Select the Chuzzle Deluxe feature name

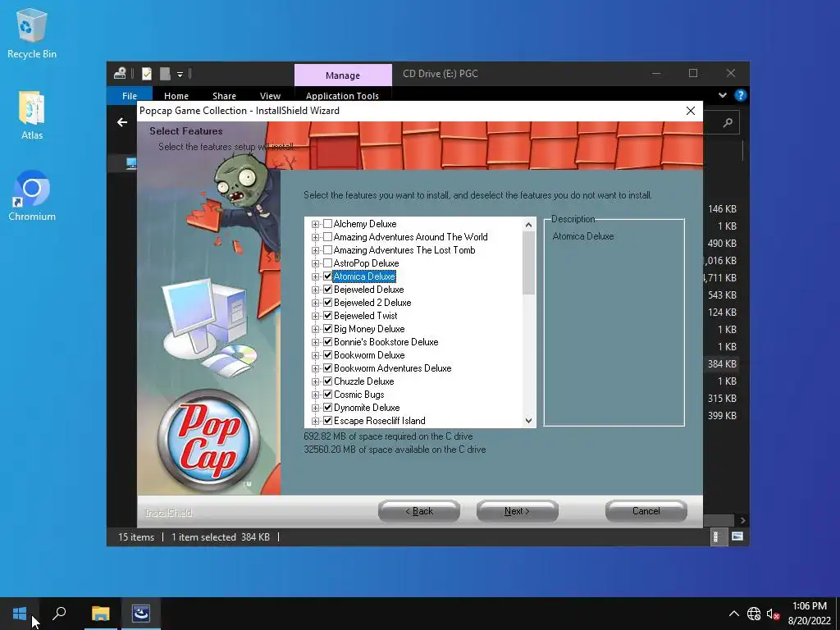click(363, 381)
